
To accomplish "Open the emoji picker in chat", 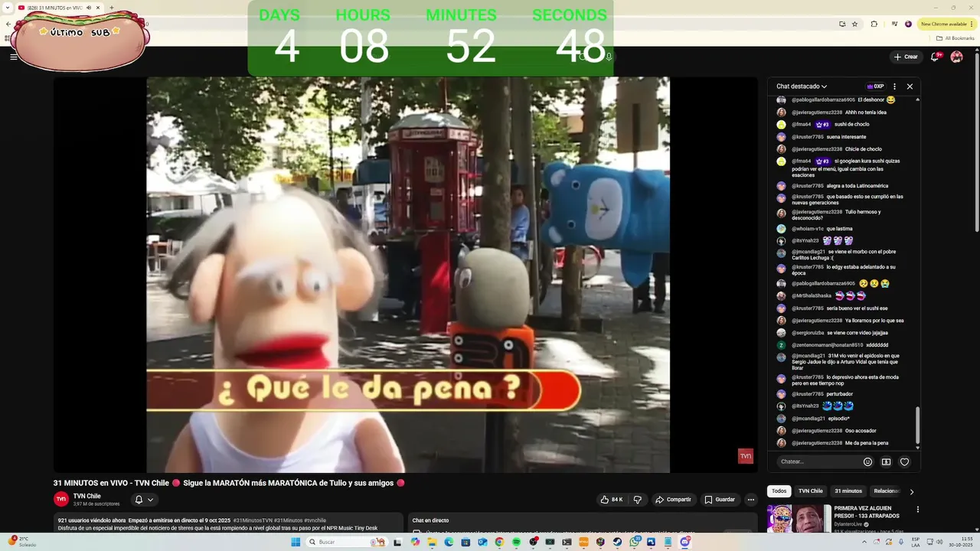I will 867,461.
